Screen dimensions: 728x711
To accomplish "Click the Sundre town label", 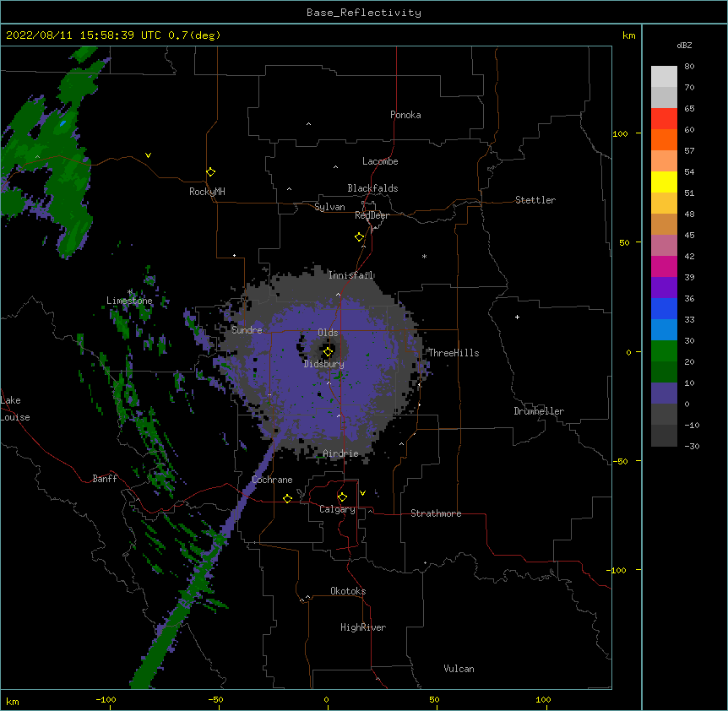I will coord(247,330).
